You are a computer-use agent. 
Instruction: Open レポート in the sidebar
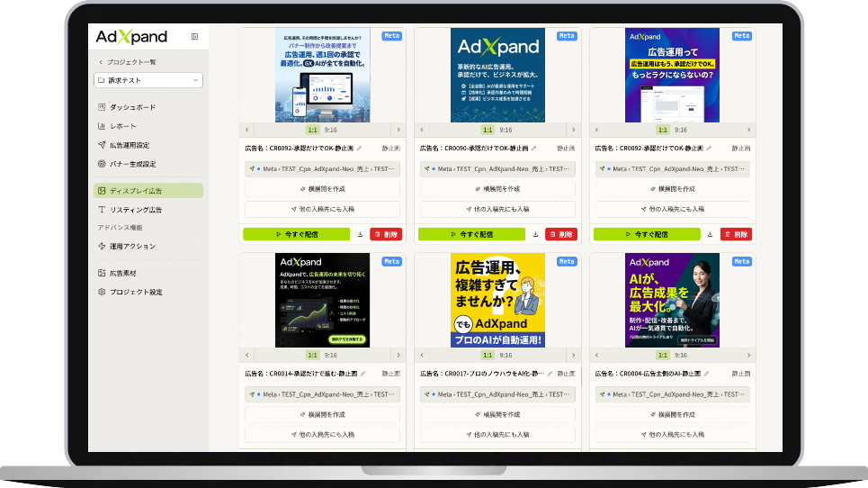click(148, 126)
